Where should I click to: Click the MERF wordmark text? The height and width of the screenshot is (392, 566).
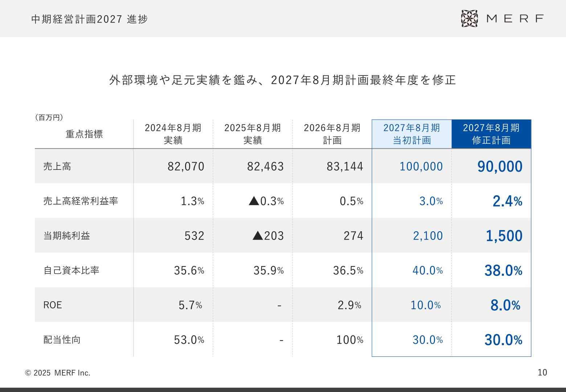pos(515,19)
